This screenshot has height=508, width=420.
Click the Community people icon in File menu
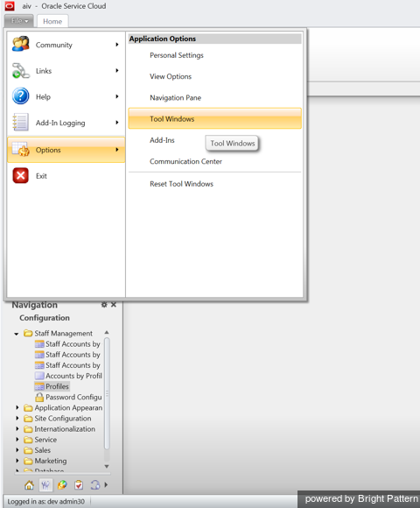point(21,44)
